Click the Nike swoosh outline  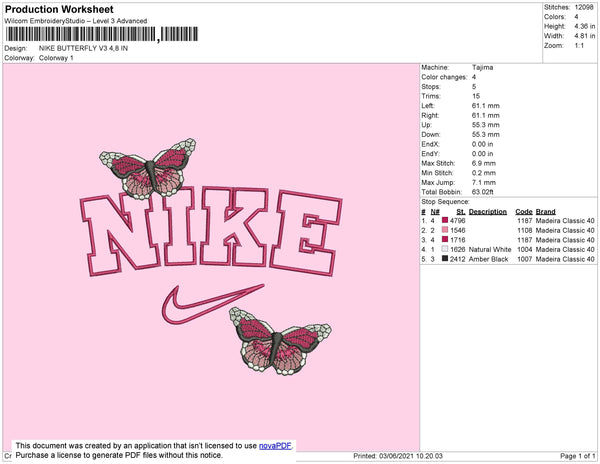point(212,304)
